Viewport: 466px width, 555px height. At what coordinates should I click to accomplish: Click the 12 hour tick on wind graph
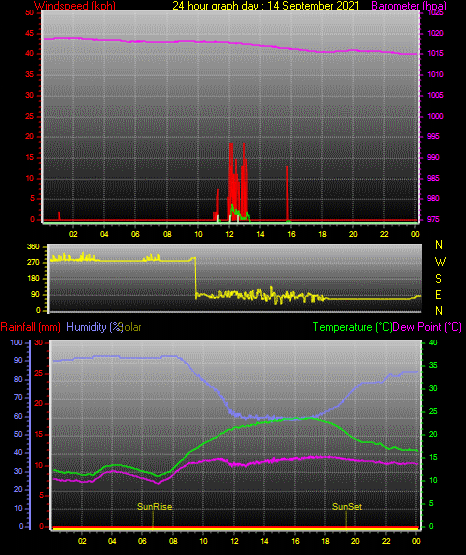(x=230, y=234)
